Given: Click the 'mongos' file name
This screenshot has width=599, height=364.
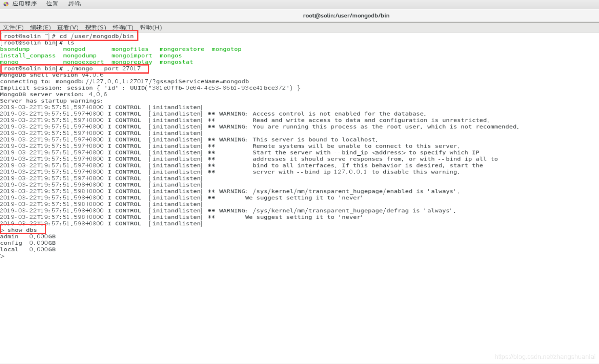Looking at the screenshot, I should tap(171, 55).
